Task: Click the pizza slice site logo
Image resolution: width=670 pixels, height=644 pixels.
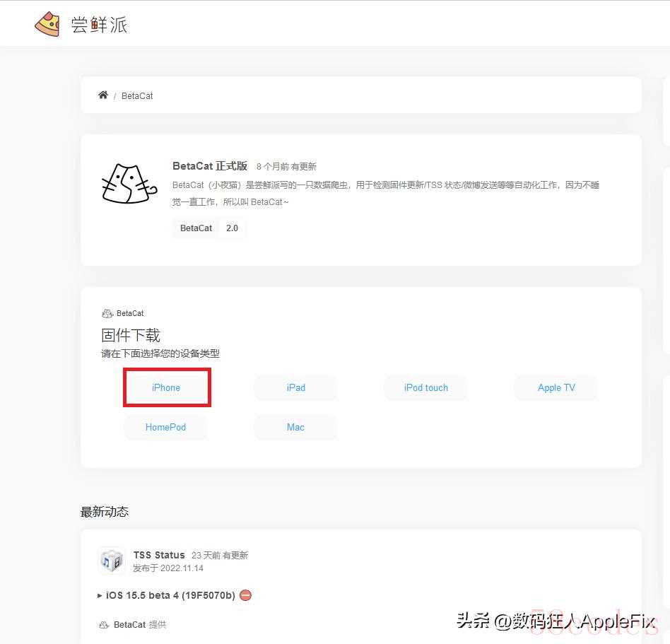Action: [47, 24]
